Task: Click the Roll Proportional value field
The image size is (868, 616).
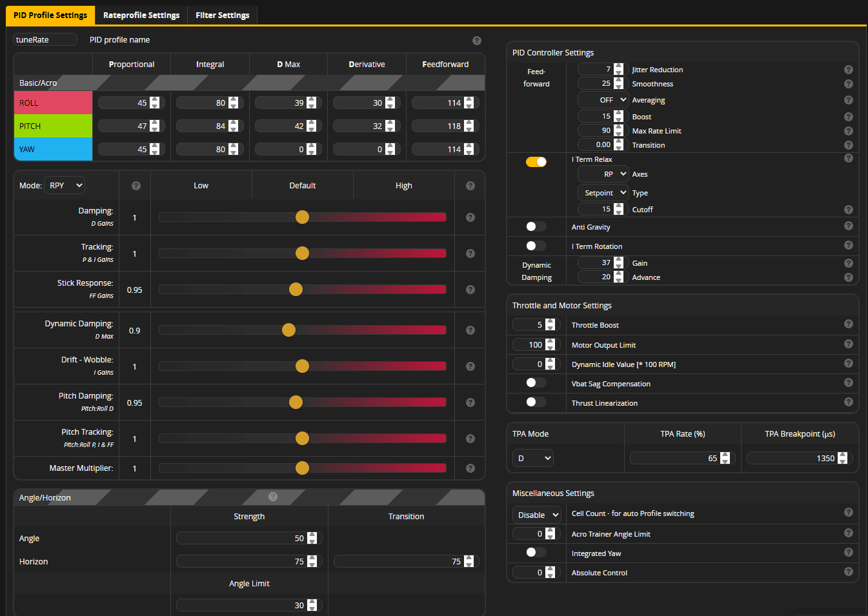Action: tap(131, 103)
